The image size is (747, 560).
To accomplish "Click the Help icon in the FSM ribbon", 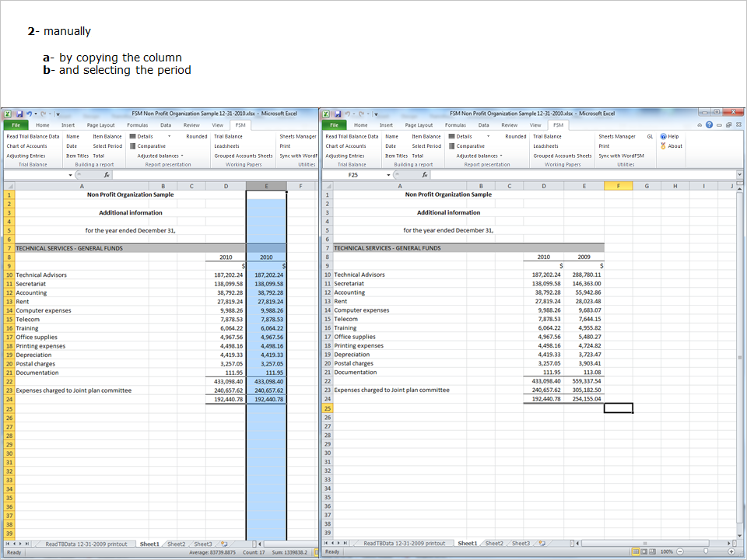I will [663, 136].
